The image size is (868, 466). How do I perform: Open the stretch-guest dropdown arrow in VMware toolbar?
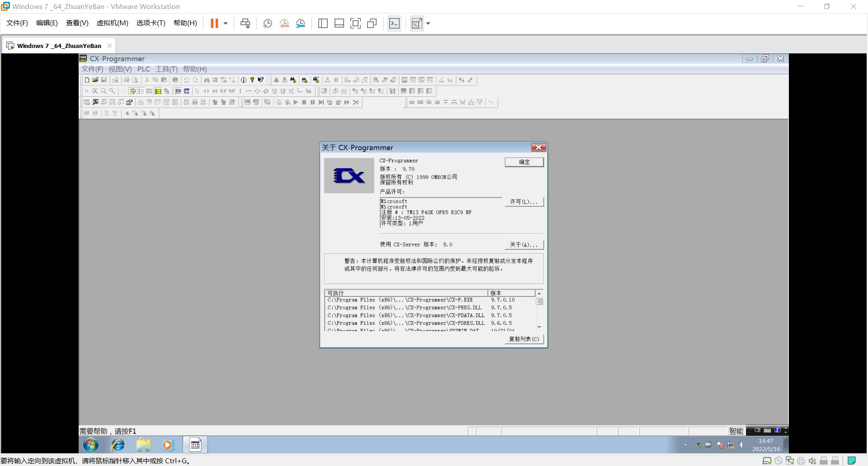click(428, 24)
